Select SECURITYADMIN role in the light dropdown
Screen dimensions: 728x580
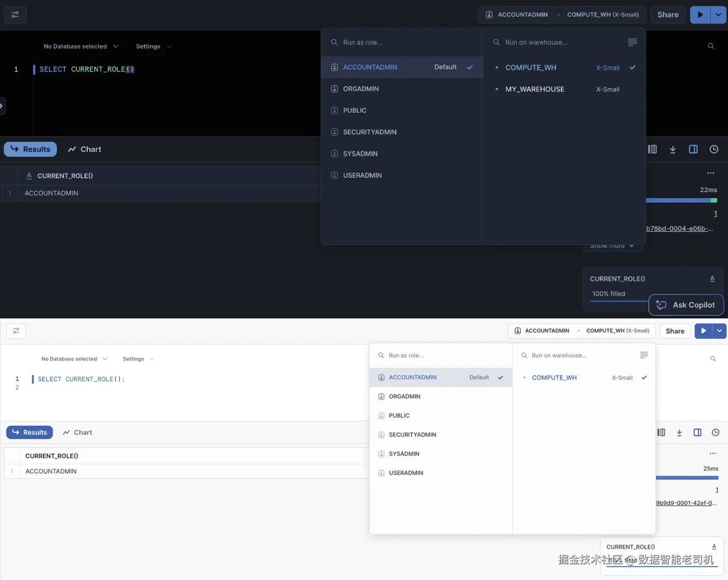441,434
